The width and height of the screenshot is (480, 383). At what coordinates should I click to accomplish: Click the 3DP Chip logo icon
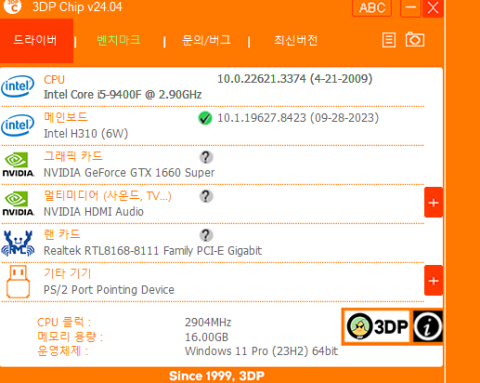[13, 6]
